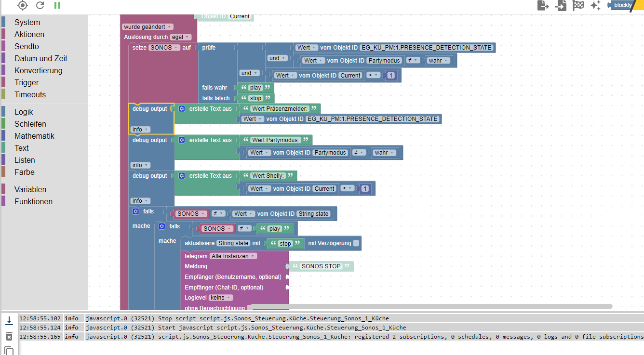Click 'Wert Shelly:' text field
This screenshot has height=355, width=644.
(x=268, y=176)
